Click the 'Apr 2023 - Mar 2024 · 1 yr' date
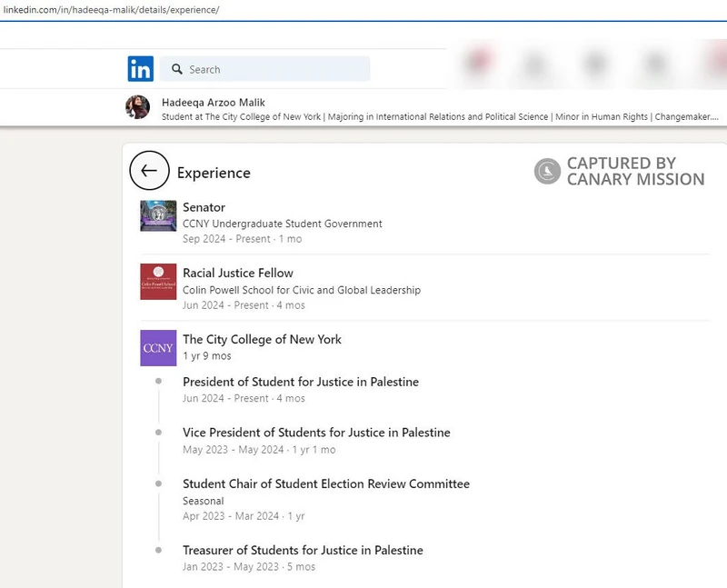The width and height of the screenshot is (727, 588). pos(244,516)
